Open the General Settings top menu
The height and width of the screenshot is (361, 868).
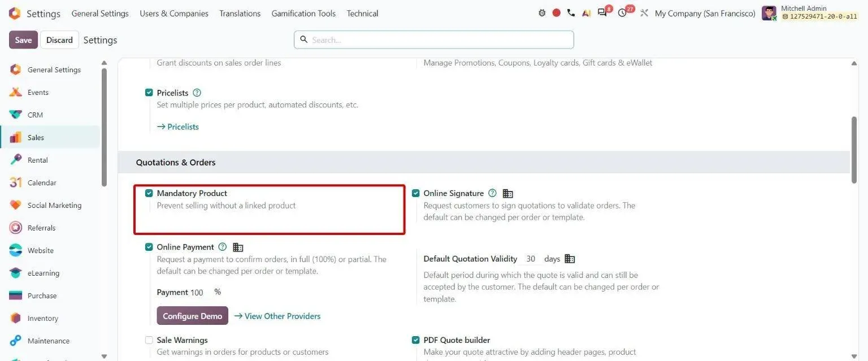[100, 13]
